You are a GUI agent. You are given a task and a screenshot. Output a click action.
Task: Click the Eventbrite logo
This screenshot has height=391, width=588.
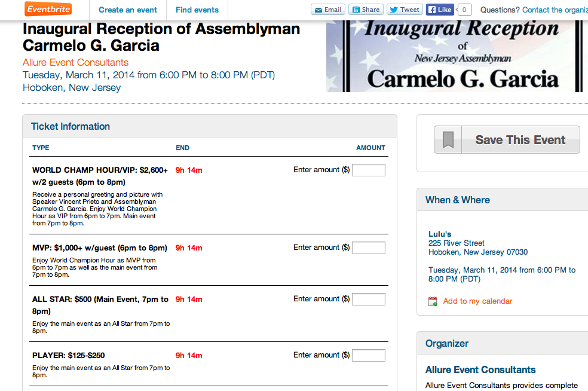48,9
